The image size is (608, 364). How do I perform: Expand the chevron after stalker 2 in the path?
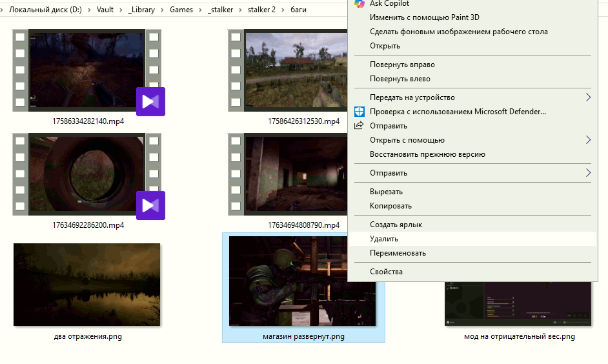[283, 10]
